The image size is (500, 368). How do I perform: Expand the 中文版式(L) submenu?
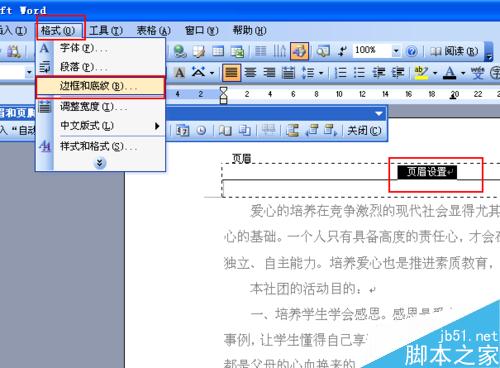pos(101,126)
